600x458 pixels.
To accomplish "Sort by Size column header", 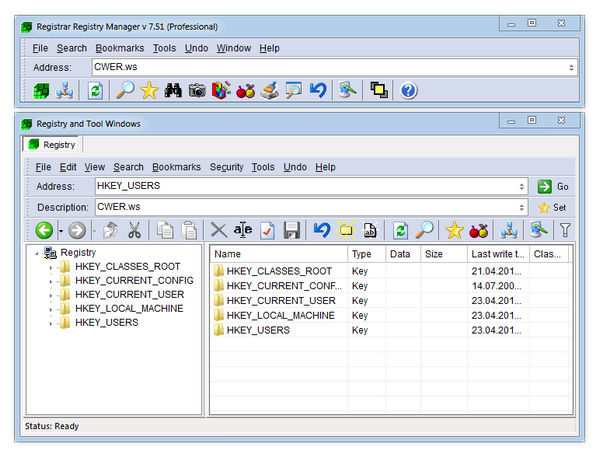I will click(x=443, y=254).
